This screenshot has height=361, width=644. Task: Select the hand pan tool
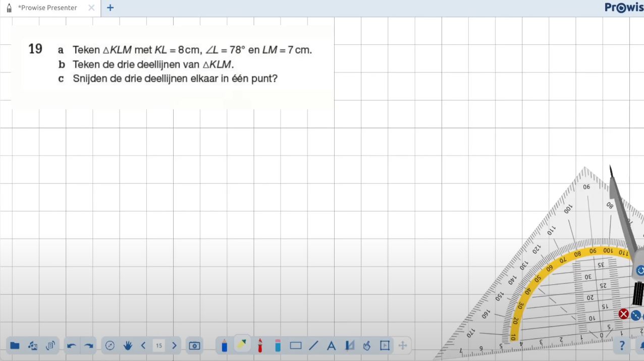[128, 346]
